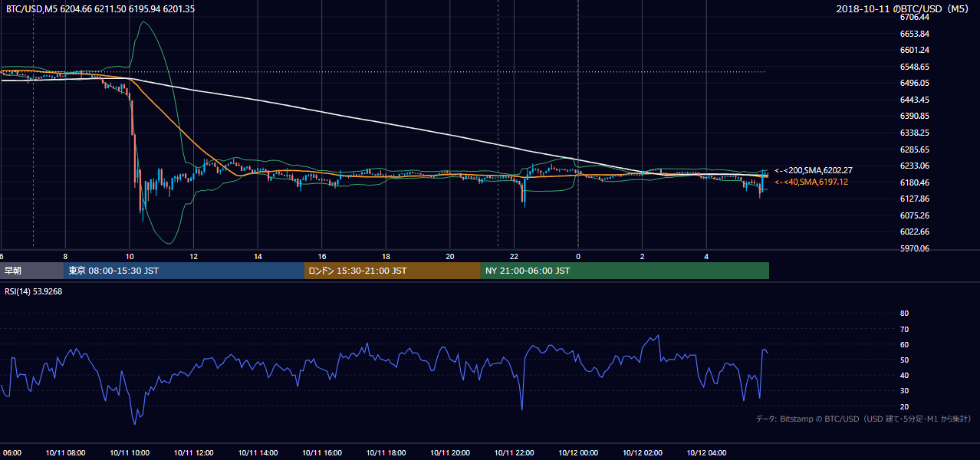The height and width of the screenshot is (460, 980).
Task: Click price axis label 6496.05
Action: click(x=915, y=83)
